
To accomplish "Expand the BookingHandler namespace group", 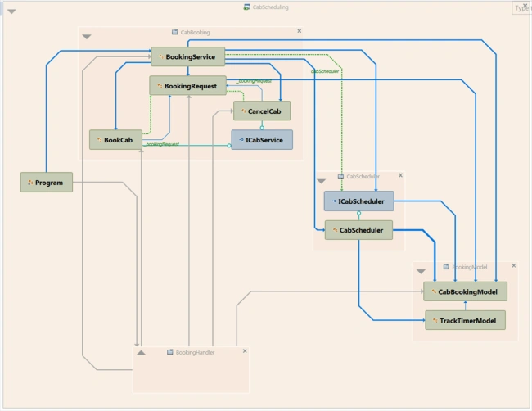I will pos(141,353).
